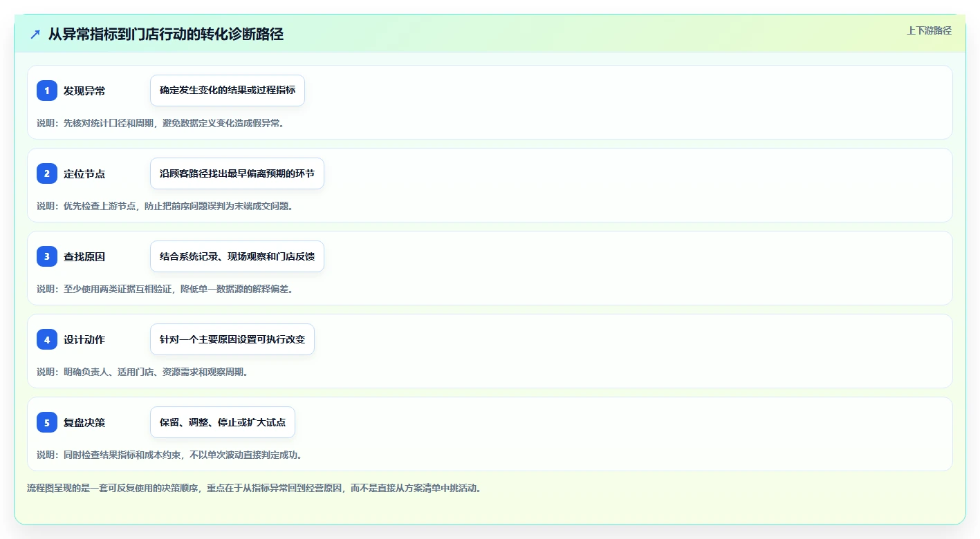Click the 沿顾客路径找出最早偏离预期的环节 box
Viewport: 980px width, 539px height.
tap(237, 173)
